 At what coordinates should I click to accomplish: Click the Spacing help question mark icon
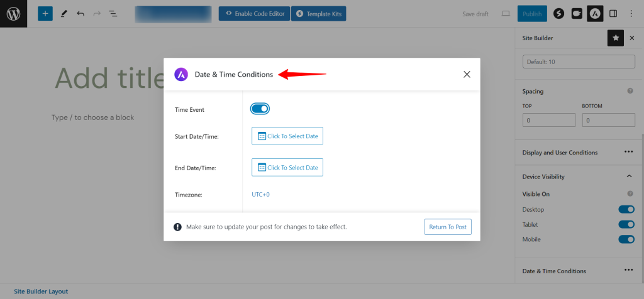pos(630,91)
